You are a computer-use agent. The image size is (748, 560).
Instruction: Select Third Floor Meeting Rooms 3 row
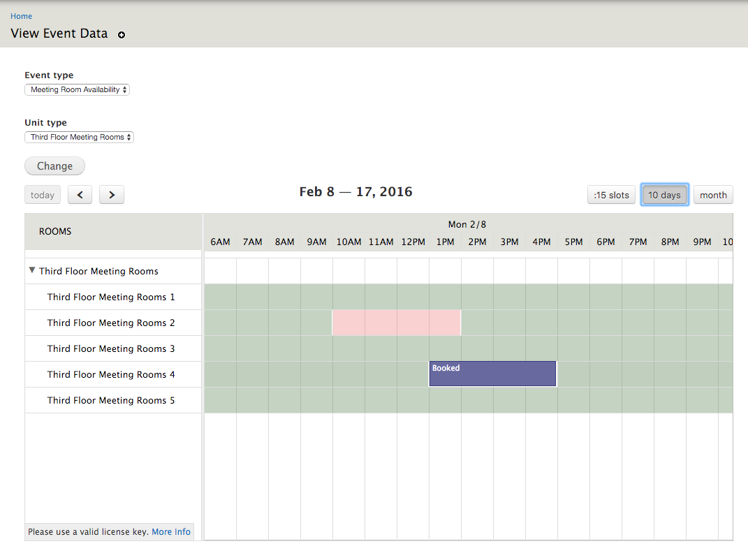(113, 348)
